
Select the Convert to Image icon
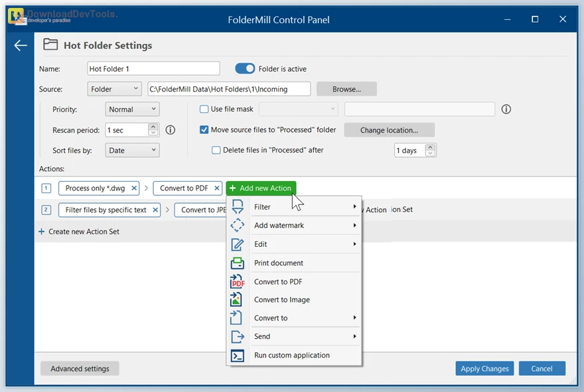click(238, 299)
